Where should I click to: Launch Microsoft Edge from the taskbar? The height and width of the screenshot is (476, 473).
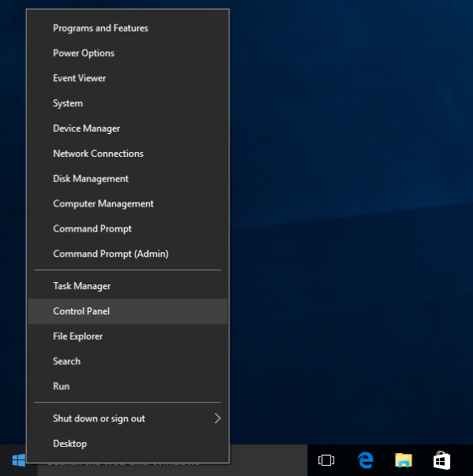pyautogui.click(x=365, y=460)
